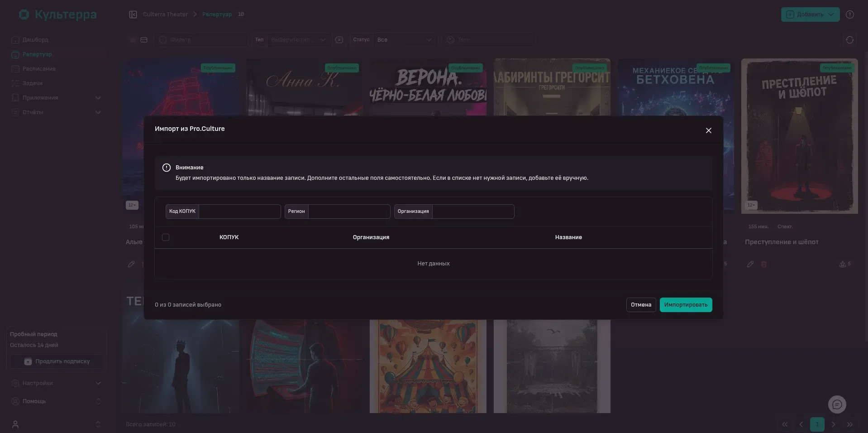Open the chat support bubble icon
The height and width of the screenshot is (433, 868).
pos(837,404)
